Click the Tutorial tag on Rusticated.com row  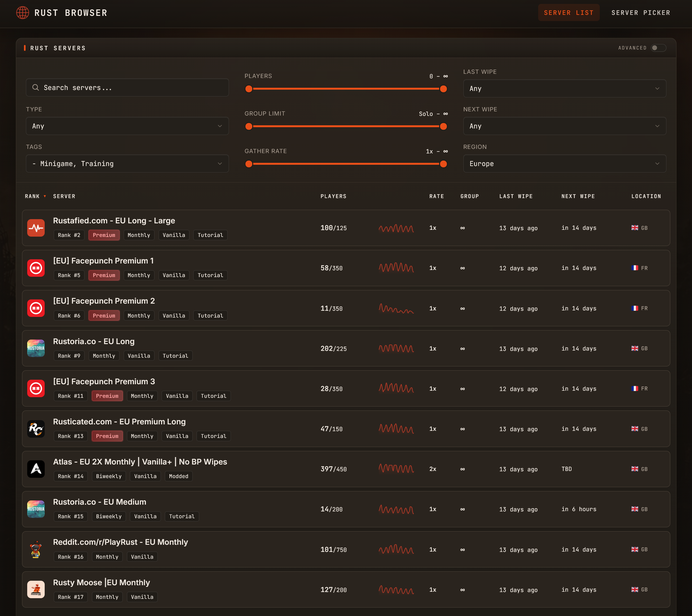214,436
